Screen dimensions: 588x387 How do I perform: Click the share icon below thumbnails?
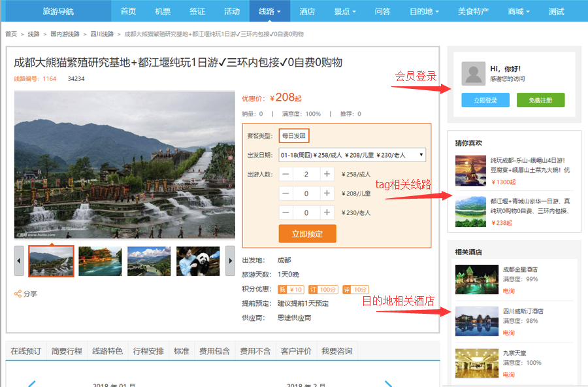(18, 294)
